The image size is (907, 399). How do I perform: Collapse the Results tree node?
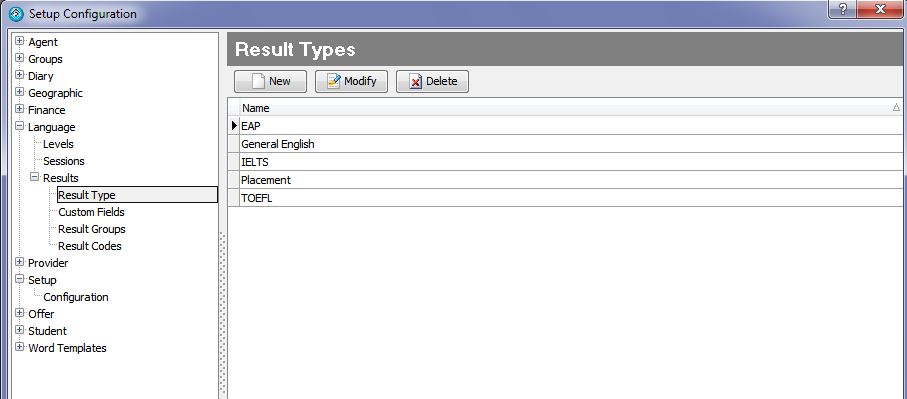pyautogui.click(x=34, y=177)
